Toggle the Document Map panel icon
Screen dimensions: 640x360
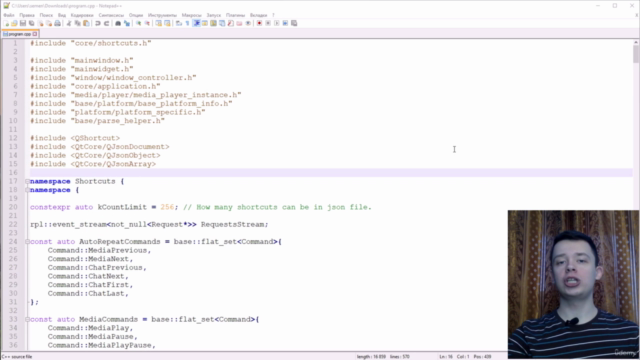point(213,23)
